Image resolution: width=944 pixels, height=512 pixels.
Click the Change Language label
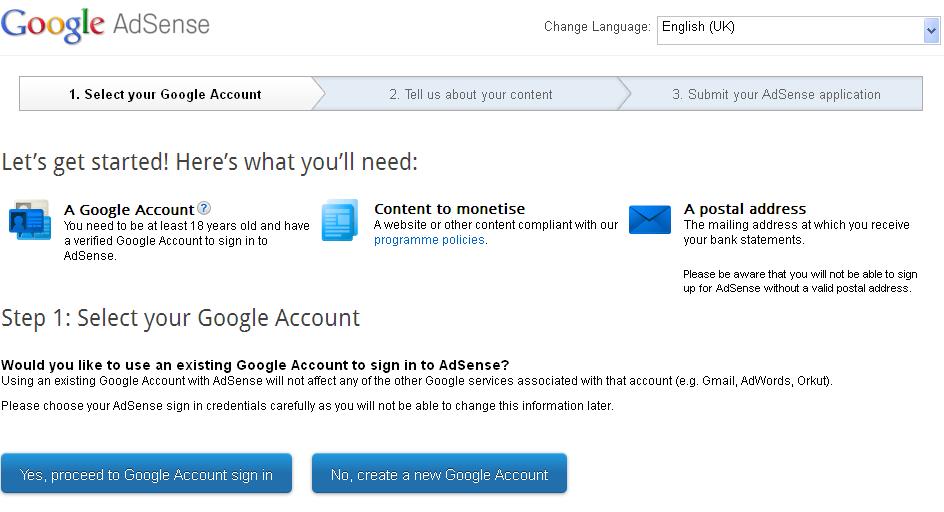point(597,27)
